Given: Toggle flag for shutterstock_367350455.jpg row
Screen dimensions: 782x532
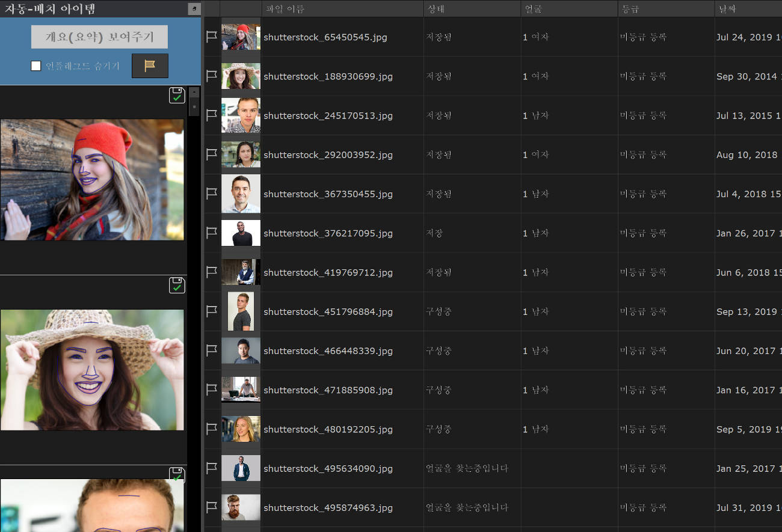Looking at the screenshot, I should pyautogui.click(x=212, y=194).
